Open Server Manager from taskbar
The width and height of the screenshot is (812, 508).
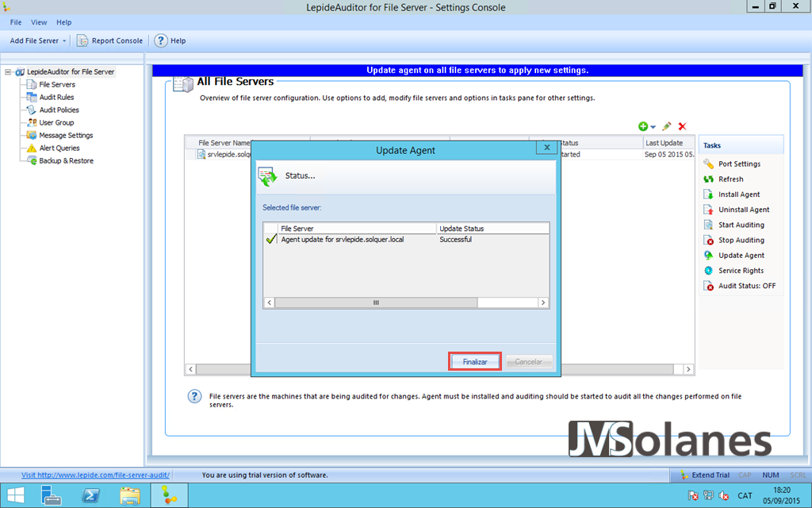(x=52, y=495)
